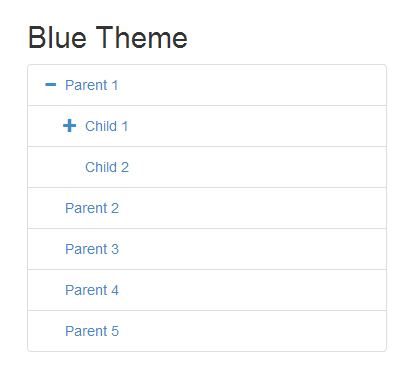Click the Blue Theme heading
411x370 pixels.
pos(108,38)
